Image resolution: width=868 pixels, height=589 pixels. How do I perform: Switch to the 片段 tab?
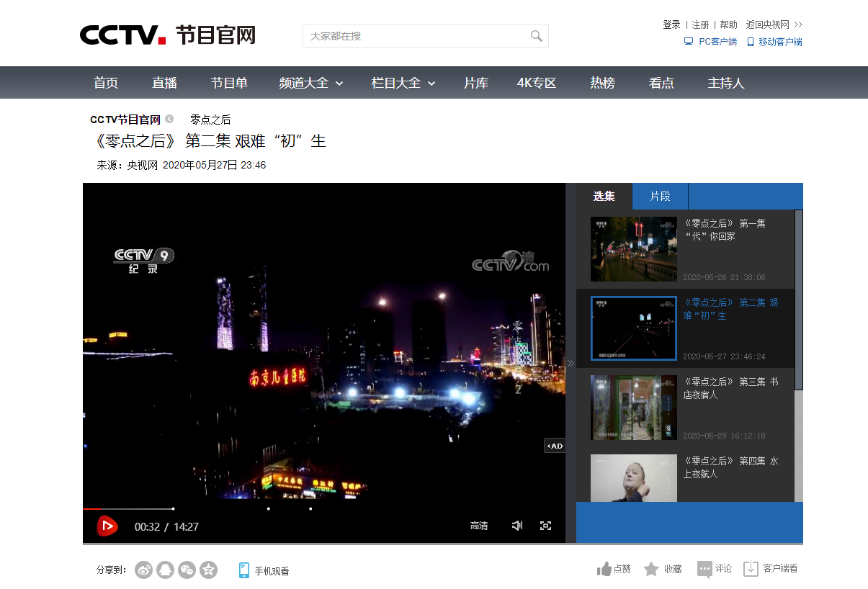tap(660, 197)
